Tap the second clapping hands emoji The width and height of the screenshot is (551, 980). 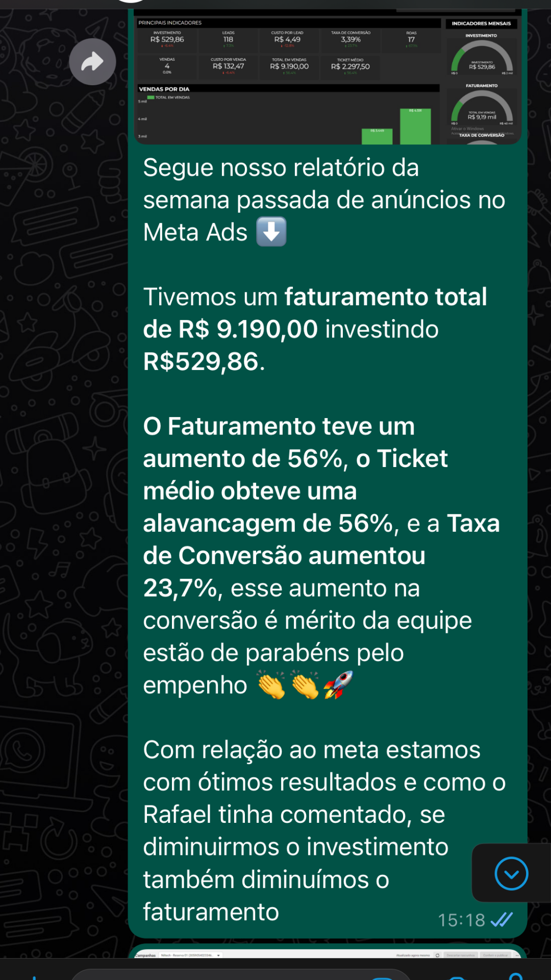coord(305,685)
